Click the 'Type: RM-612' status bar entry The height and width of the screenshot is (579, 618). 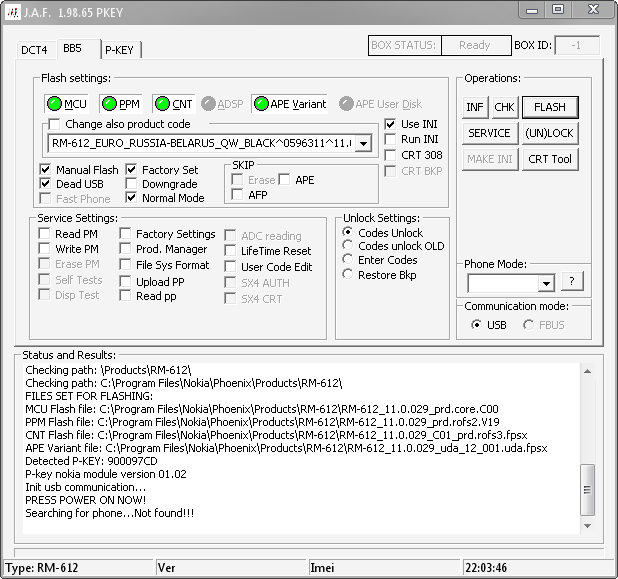click(41, 568)
